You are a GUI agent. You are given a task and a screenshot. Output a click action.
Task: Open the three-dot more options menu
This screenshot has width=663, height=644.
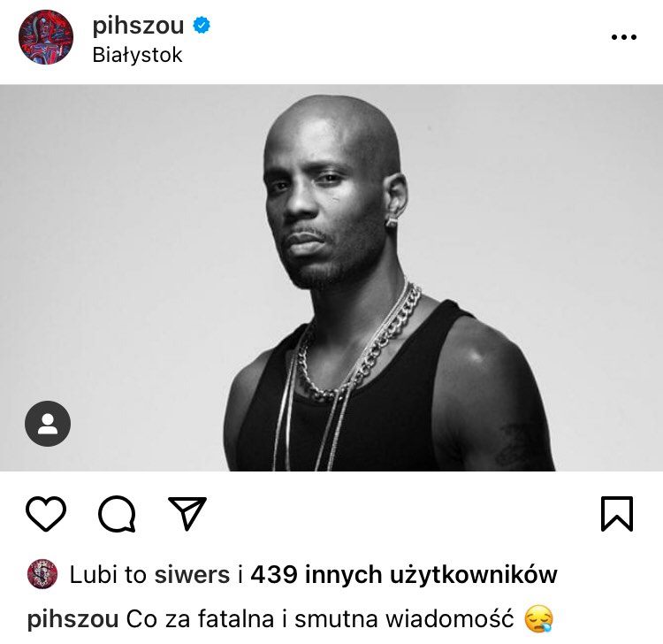click(x=624, y=37)
